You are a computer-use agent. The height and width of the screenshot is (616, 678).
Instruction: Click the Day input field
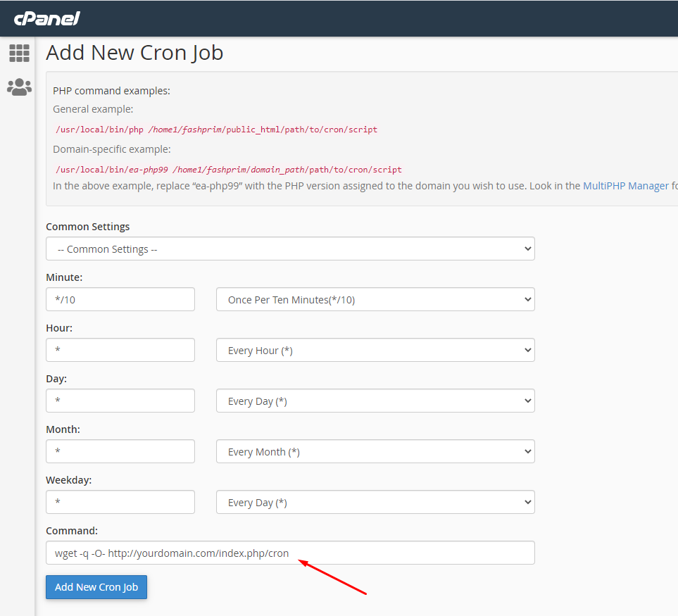120,401
